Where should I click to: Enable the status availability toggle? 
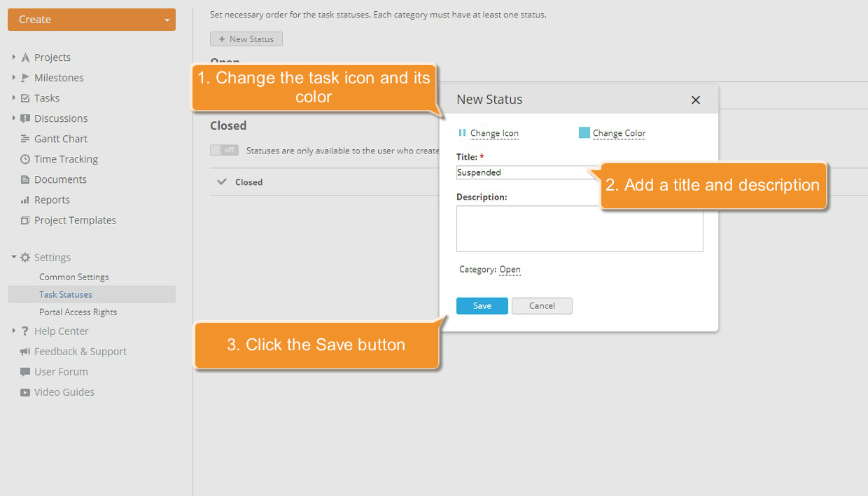coord(224,150)
